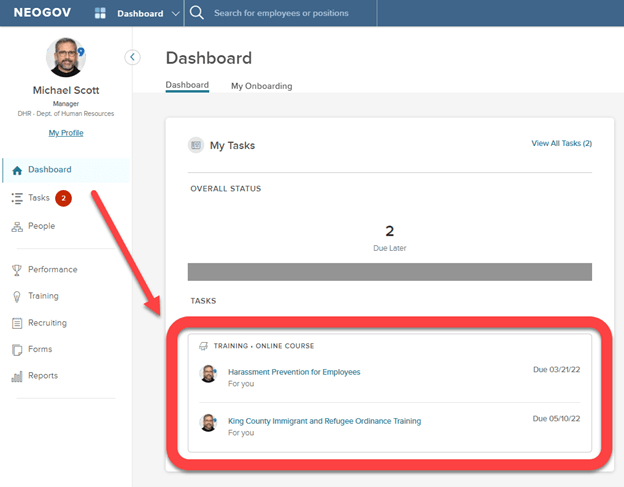Click the search magnifier icon
The width and height of the screenshot is (624, 487).
(197, 13)
